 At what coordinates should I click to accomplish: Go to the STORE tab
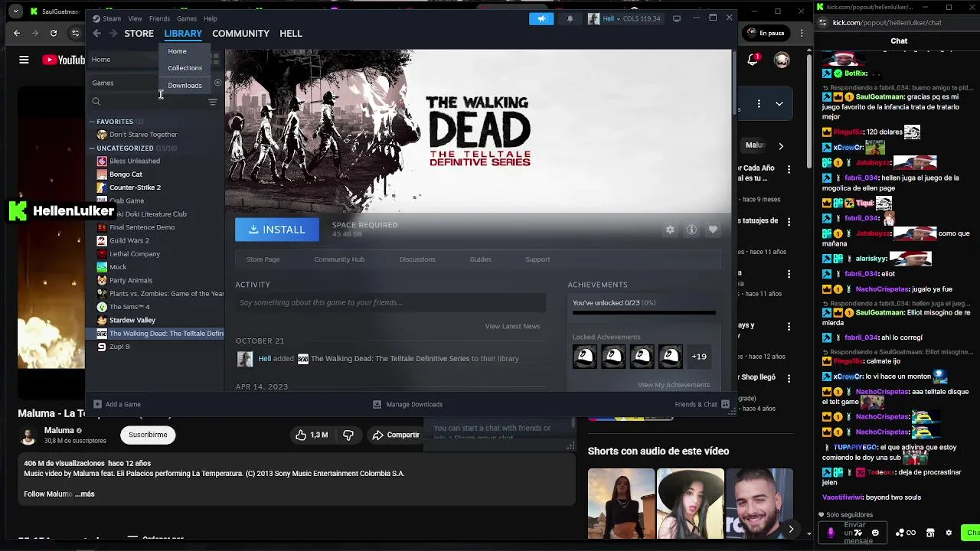[x=139, y=34]
